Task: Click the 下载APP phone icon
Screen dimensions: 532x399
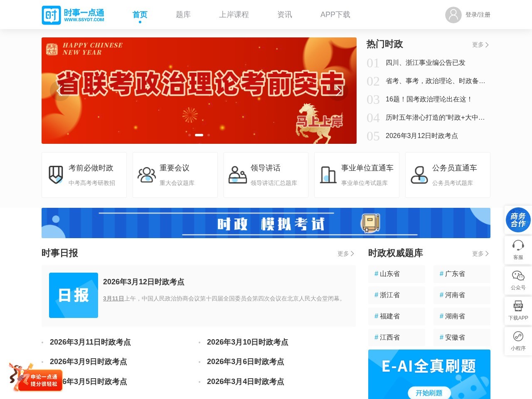Action: point(518,306)
